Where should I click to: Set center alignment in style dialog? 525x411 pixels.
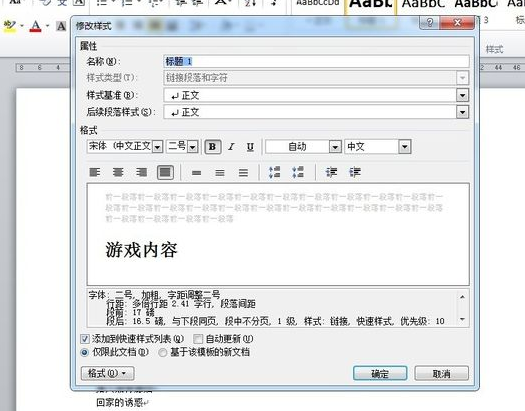click(118, 172)
